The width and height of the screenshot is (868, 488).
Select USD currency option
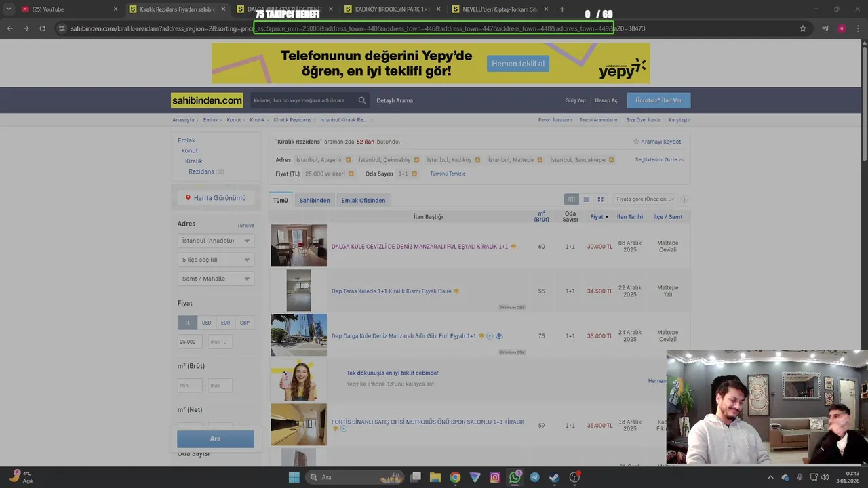pos(206,323)
